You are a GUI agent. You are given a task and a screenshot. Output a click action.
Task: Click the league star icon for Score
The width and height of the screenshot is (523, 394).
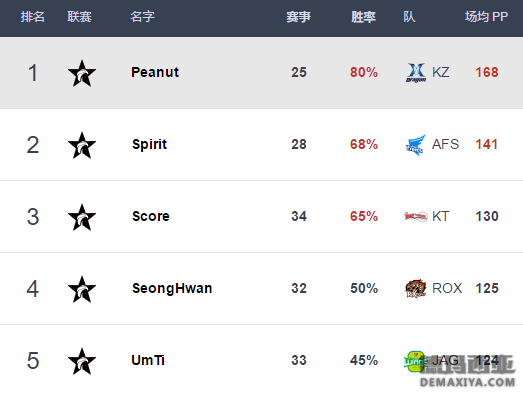tap(82, 218)
